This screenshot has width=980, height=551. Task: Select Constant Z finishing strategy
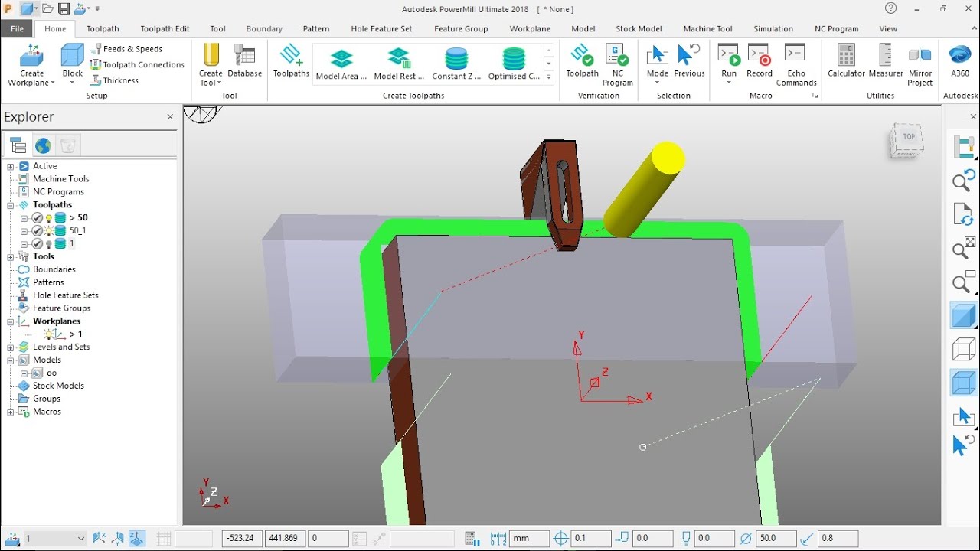coord(456,64)
